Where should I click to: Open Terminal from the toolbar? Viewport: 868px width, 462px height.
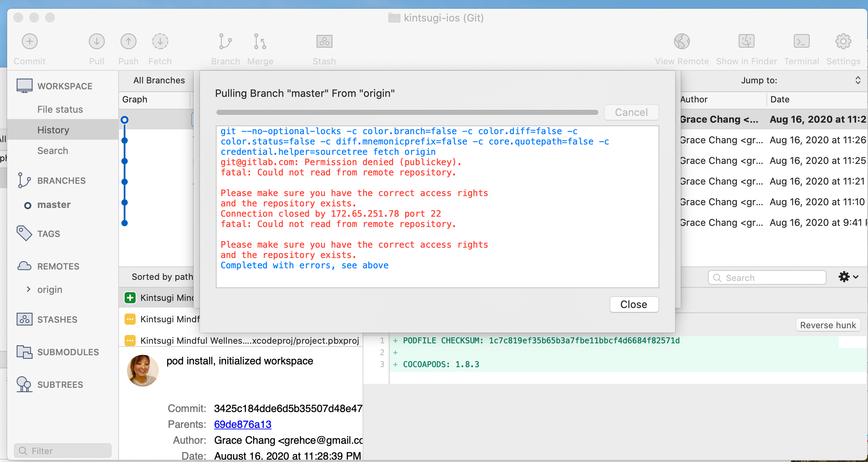pos(801,42)
